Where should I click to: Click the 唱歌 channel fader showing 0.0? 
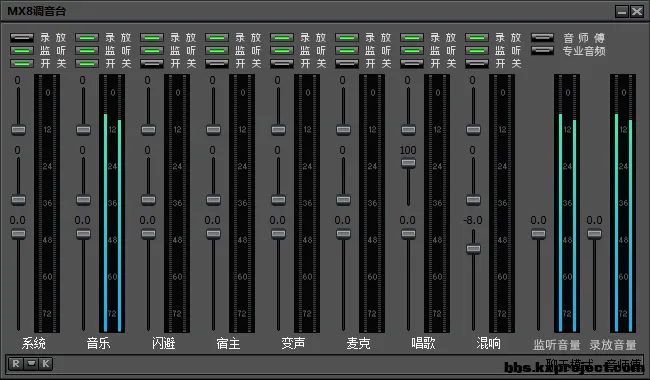pyautogui.click(x=408, y=234)
